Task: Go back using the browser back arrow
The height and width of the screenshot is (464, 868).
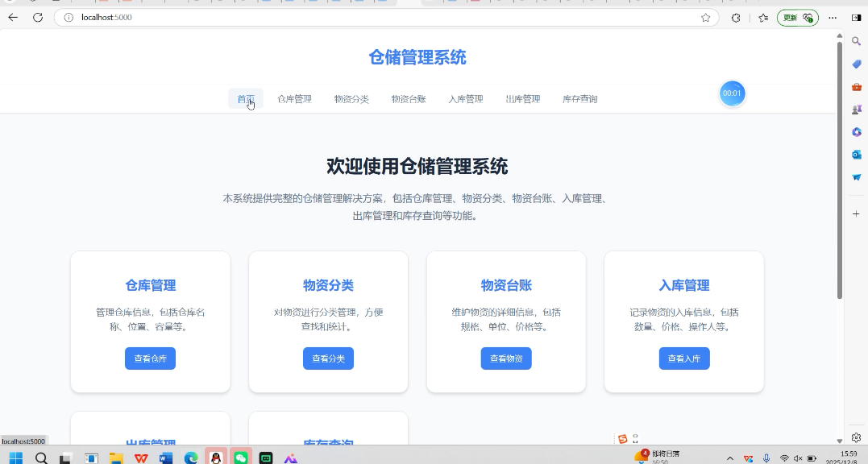Action: pos(13,18)
